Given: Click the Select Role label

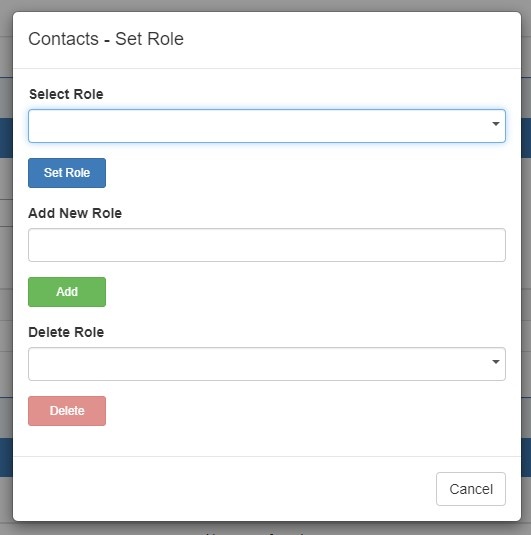Looking at the screenshot, I should tap(66, 94).
